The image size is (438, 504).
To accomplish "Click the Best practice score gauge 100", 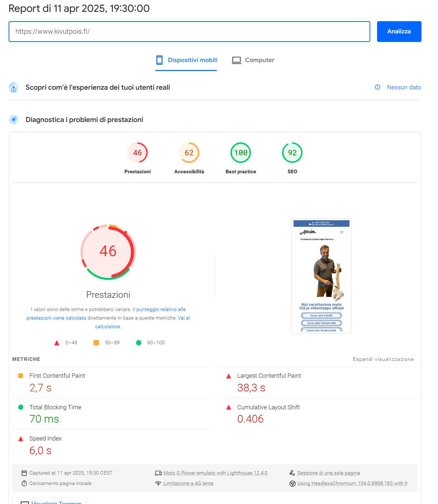I will coord(241,153).
